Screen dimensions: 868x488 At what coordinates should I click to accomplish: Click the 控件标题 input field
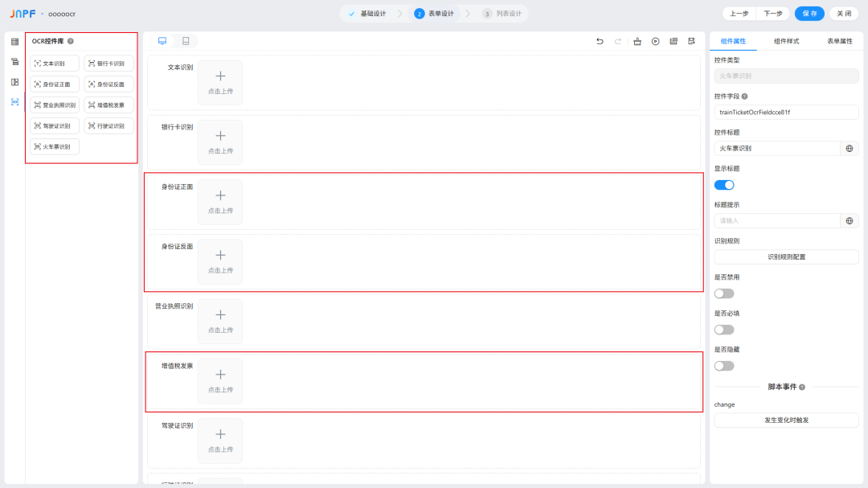(777, 148)
